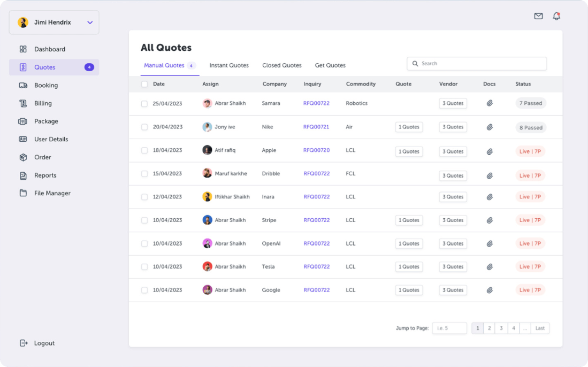Viewport: 588px width, 367px height.
Task: Open inquiry link RFQ00721
Action: (316, 127)
